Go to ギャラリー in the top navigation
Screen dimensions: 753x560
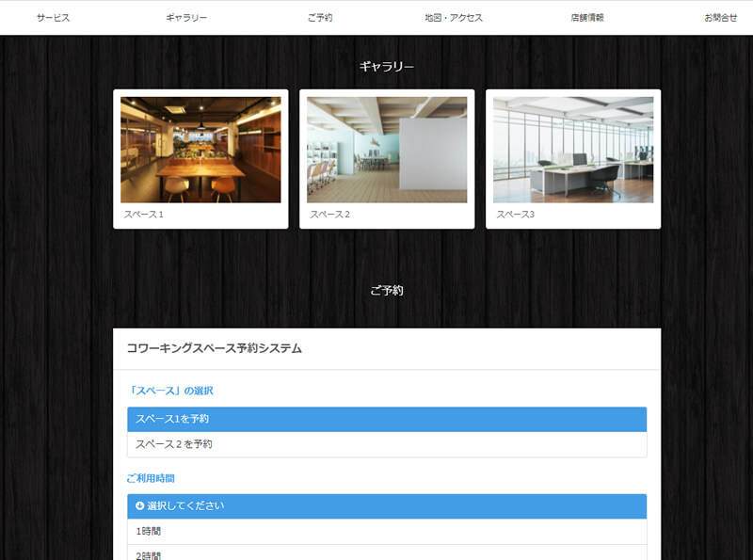tap(186, 18)
